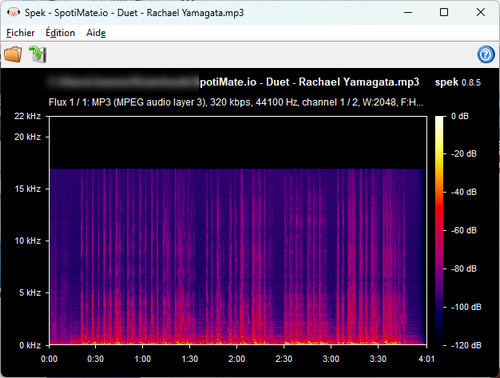Click the '-100 dB' scale label
Viewport: 500px width, 378px height.
tap(466, 307)
